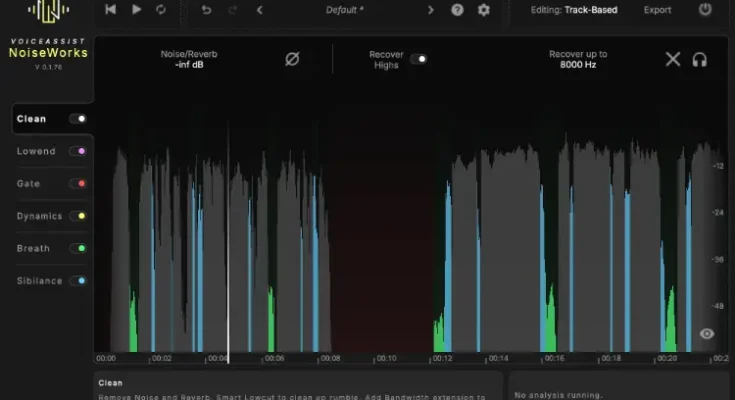The width and height of the screenshot is (735, 400).
Task: Click the headphones listen icon
Action: pos(700,59)
